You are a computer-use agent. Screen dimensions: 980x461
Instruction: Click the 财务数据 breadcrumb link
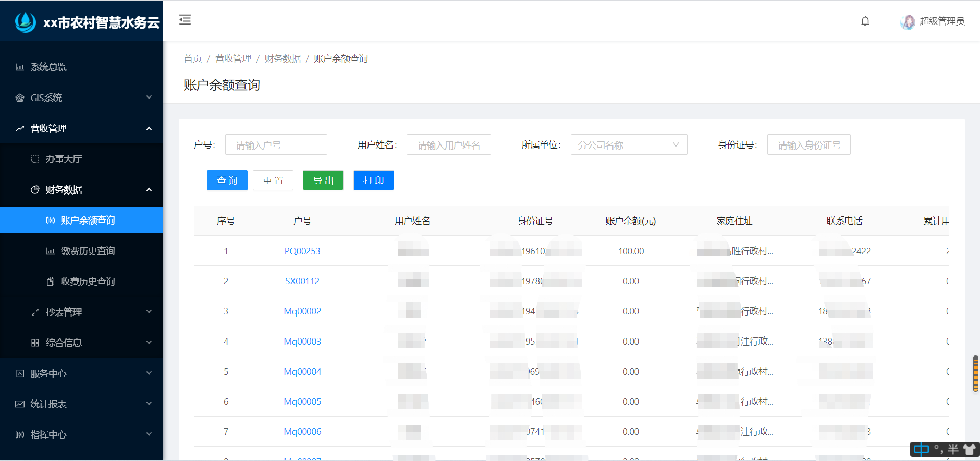tap(283, 59)
